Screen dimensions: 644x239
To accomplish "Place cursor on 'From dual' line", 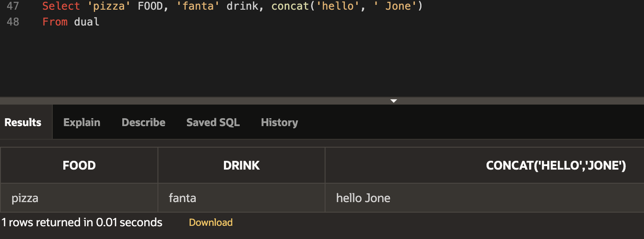I will click(x=71, y=22).
